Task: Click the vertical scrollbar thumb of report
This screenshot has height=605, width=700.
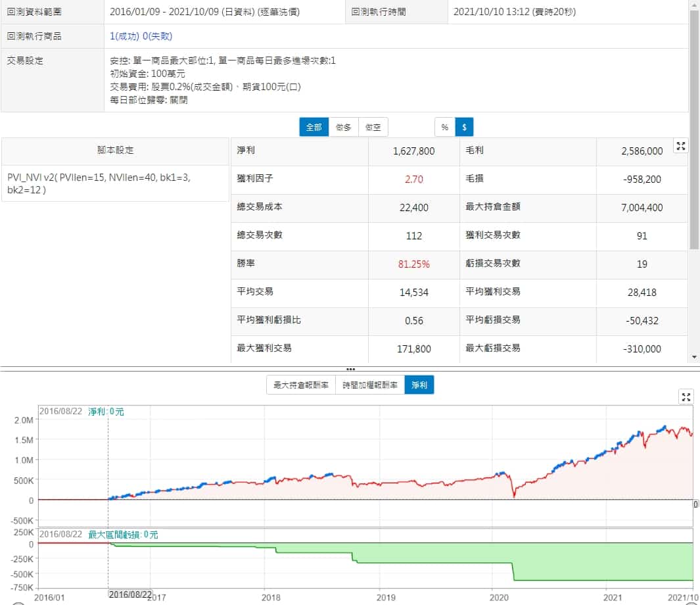Action: [x=694, y=132]
